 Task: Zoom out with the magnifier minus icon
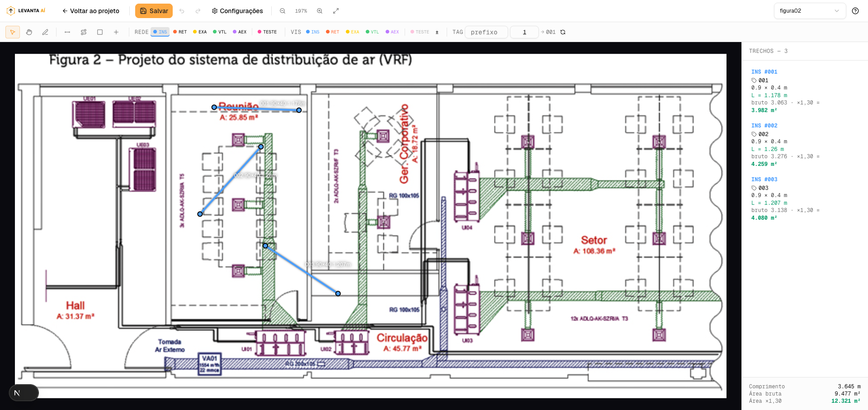pos(283,11)
